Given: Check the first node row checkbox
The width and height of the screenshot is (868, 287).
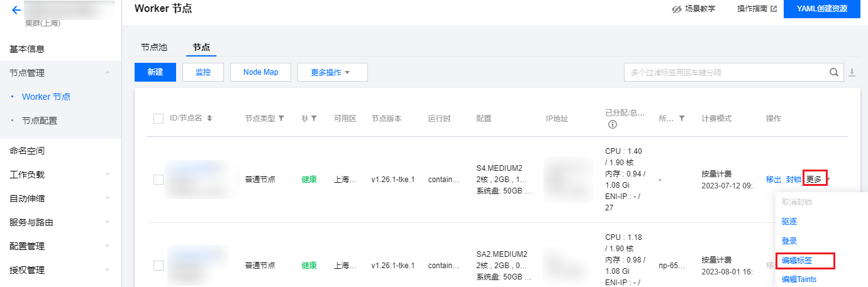Looking at the screenshot, I should click(159, 180).
